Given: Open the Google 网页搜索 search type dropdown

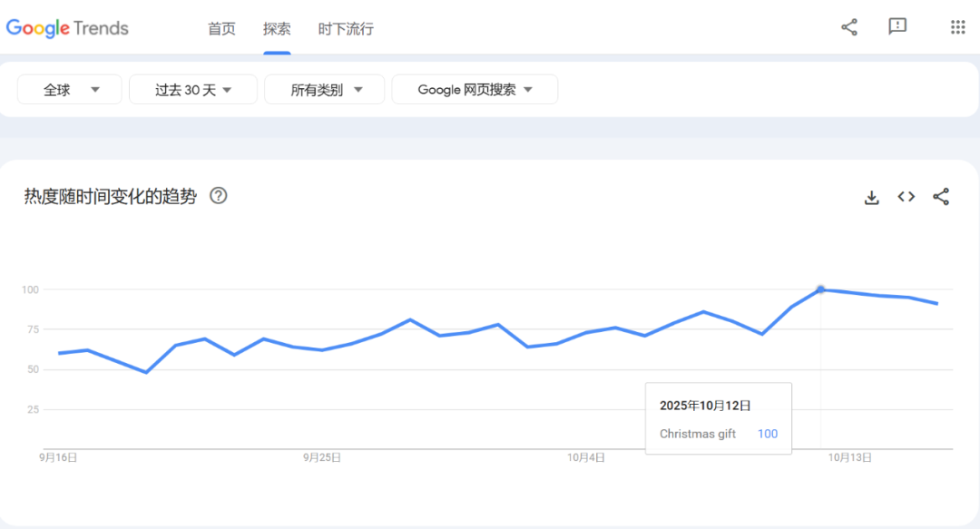Looking at the screenshot, I should [475, 90].
